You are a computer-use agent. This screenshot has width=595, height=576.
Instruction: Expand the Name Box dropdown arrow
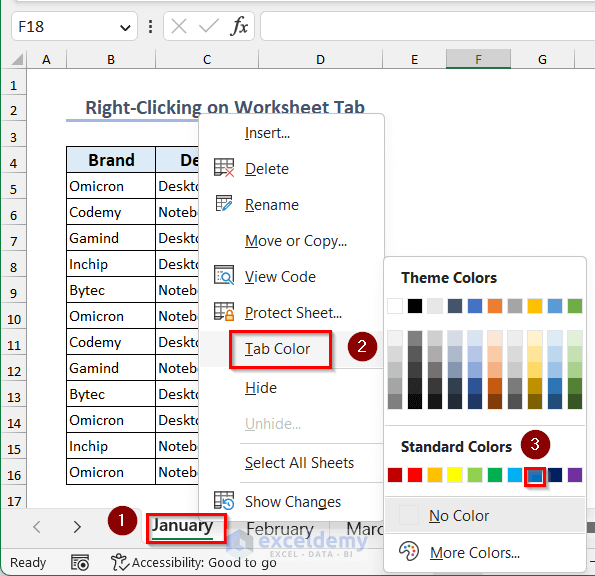(x=125, y=28)
